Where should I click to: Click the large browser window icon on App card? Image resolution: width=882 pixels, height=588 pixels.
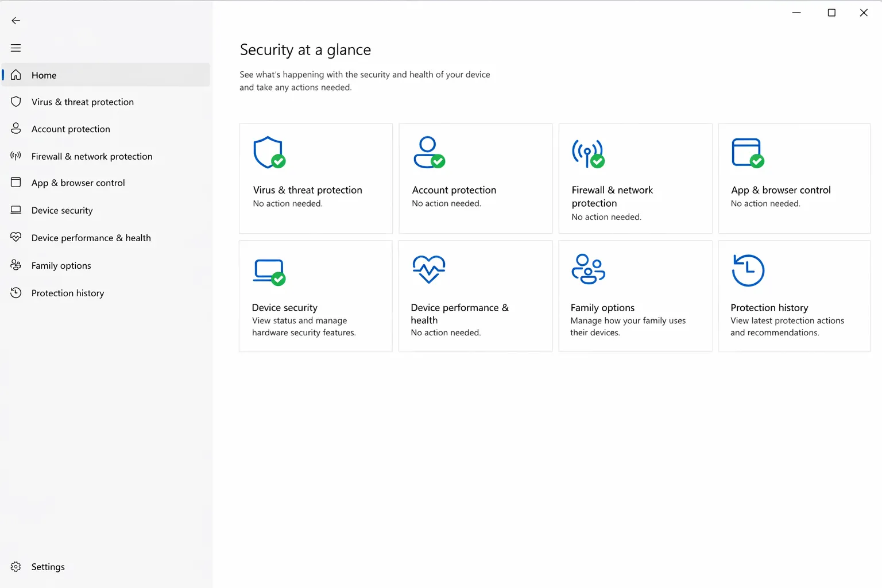(748, 153)
